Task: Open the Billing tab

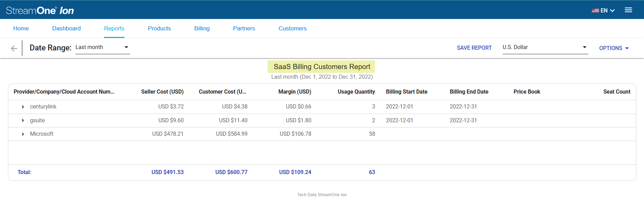Action: click(202, 28)
